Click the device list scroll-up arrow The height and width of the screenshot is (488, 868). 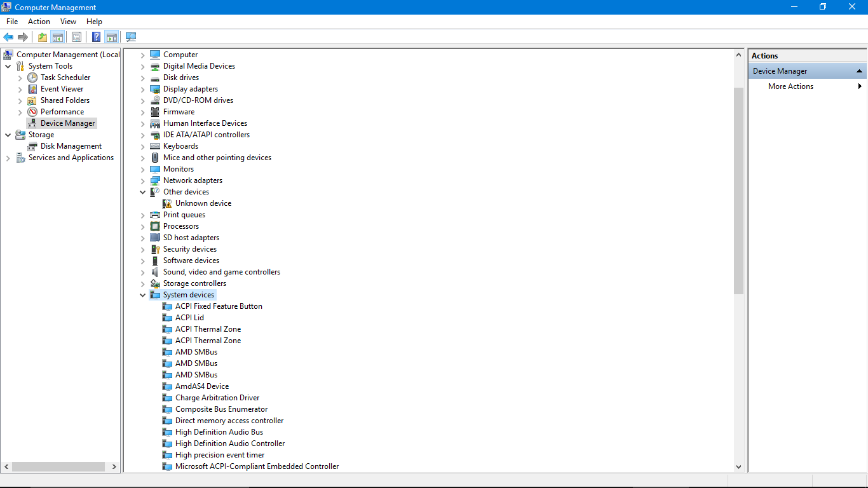point(738,55)
